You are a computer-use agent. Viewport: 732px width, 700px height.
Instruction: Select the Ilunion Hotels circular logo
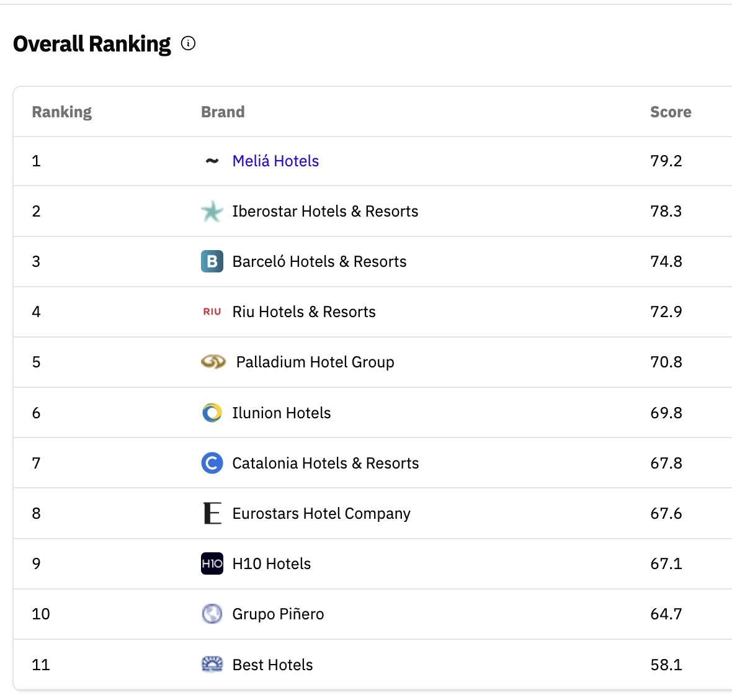(212, 413)
